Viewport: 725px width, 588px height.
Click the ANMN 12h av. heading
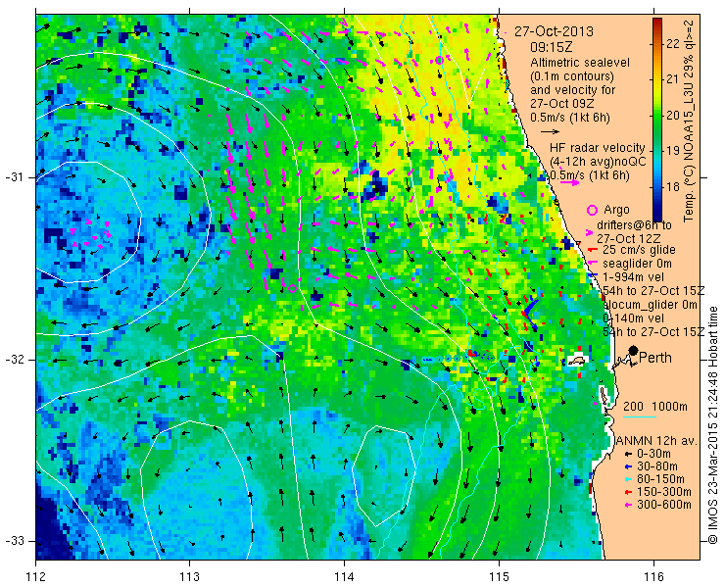click(654, 440)
